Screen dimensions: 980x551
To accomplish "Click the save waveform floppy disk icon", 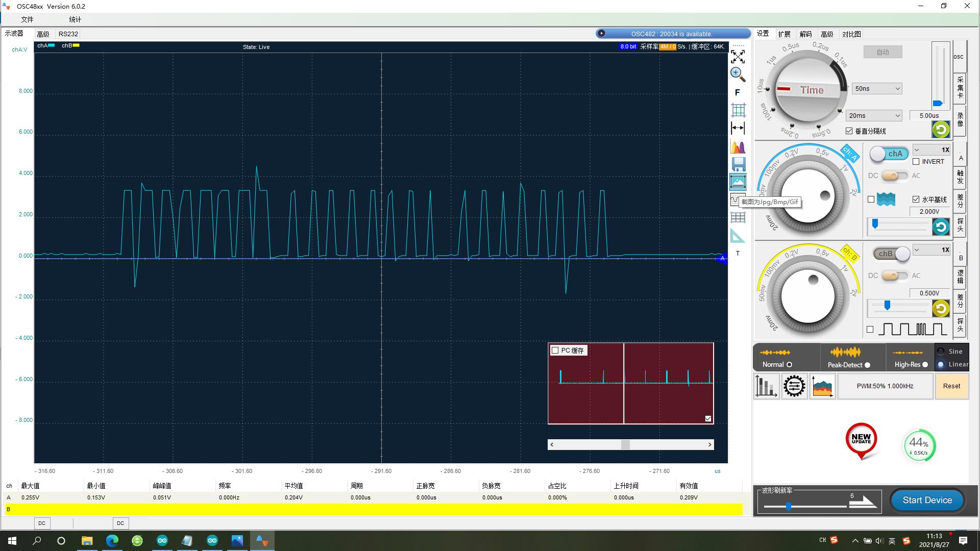I will click(x=738, y=164).
